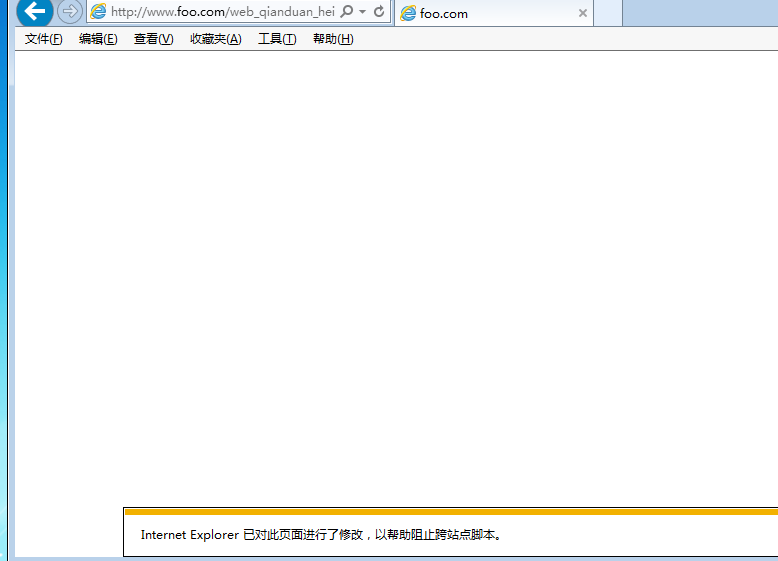
Task: Go back with the blue back arrow
Action: [35, 11]
